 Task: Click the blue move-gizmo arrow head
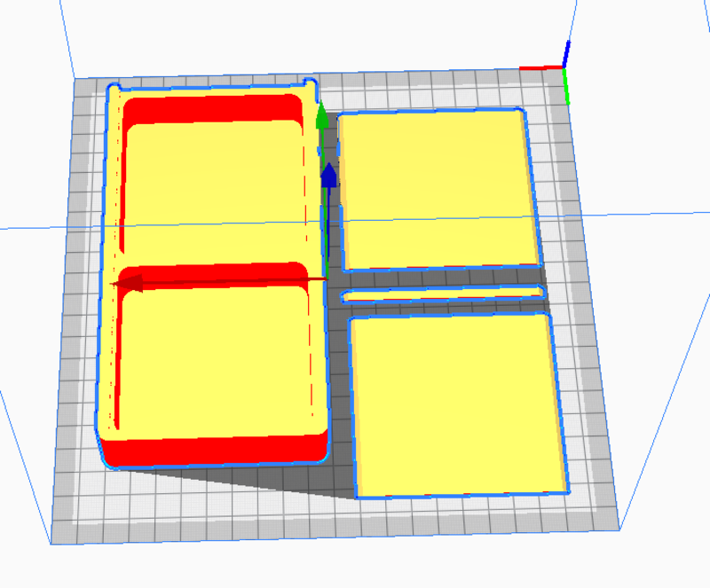[x=329, y=176]
